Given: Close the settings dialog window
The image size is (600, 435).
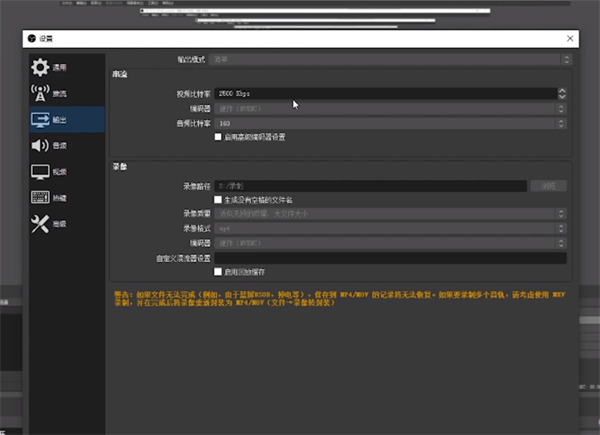Looking at the screenshot, I should pyautogui.click(x=569, y=38).
